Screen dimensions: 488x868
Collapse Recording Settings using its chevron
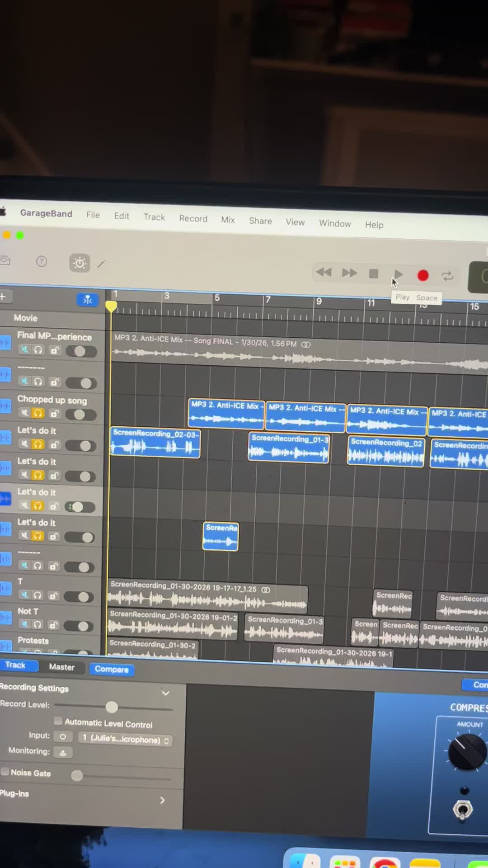(x=166, y=693)
